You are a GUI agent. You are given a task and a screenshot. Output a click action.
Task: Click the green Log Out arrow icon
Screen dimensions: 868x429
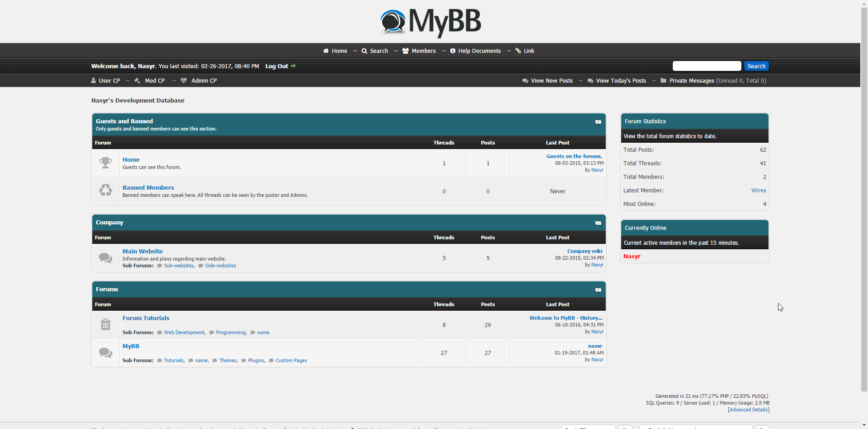(x=293, y=66)
